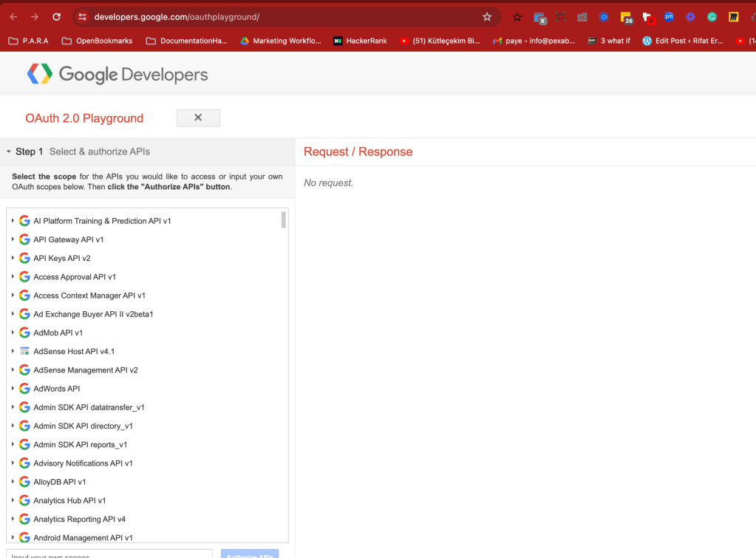756x558 pixels.
Task: Click the Request / Response heading
Action: (x=358, y=152)
